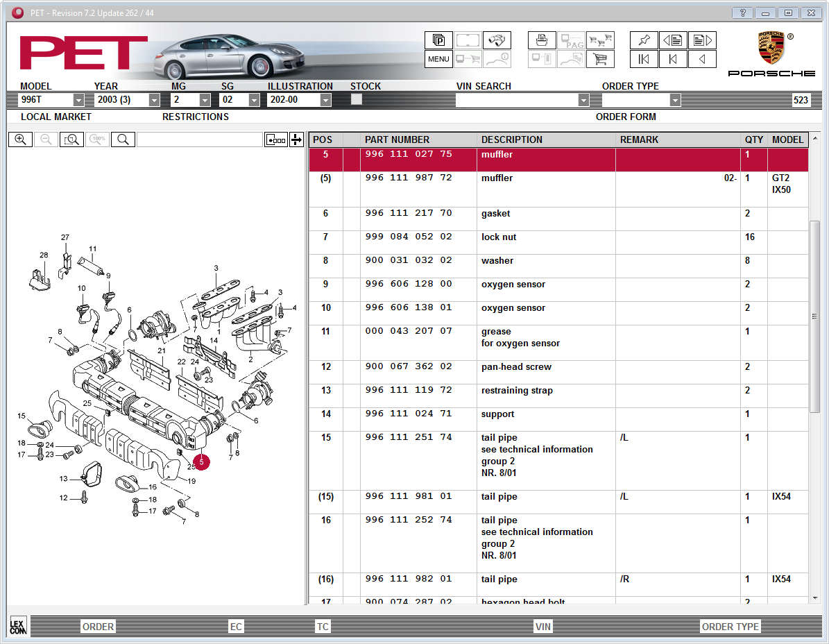Screen dimensions: 829x644
Task: Select the lock nut row
Action: tap(559, 242)
